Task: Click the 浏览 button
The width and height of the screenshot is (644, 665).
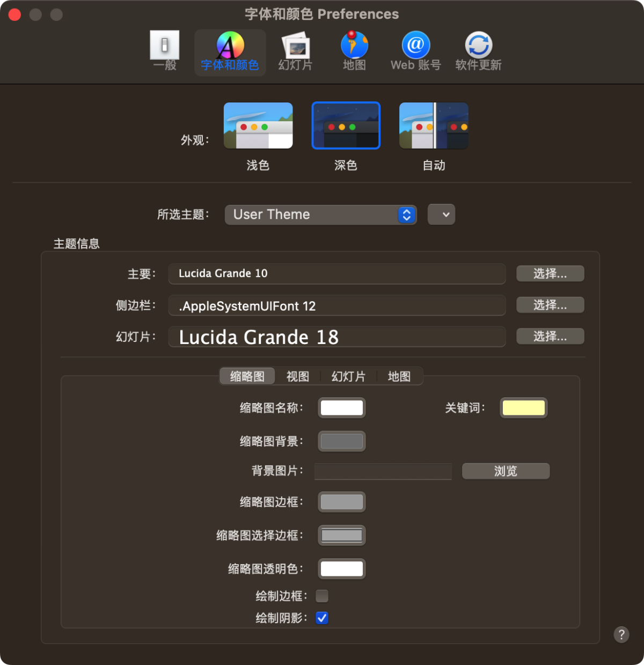Action: click(506, 471)
